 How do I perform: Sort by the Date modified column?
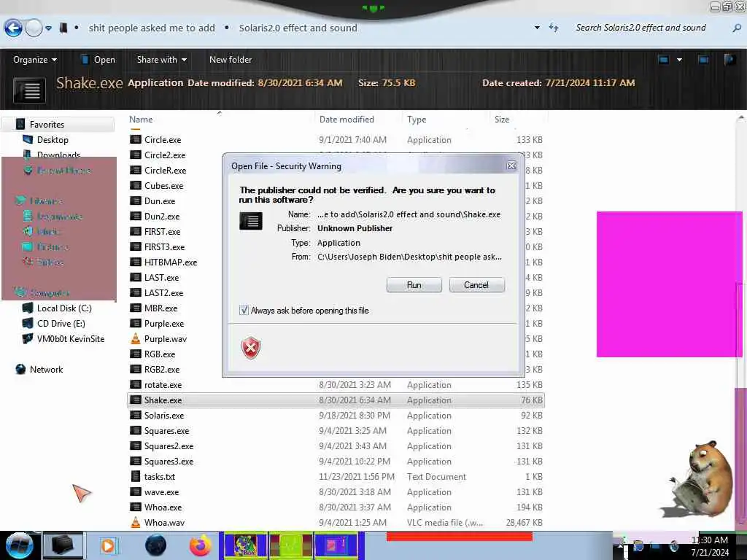coord(347,120)
